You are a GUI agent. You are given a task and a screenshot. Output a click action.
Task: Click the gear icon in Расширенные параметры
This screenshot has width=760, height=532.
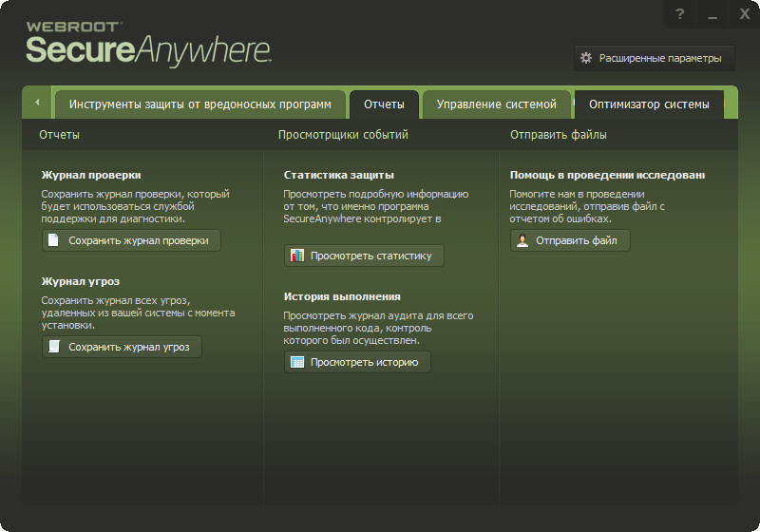[586, 58]
